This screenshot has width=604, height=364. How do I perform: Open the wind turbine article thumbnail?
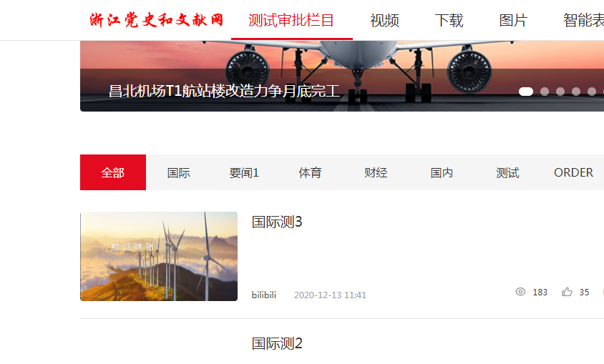(159, 256)
